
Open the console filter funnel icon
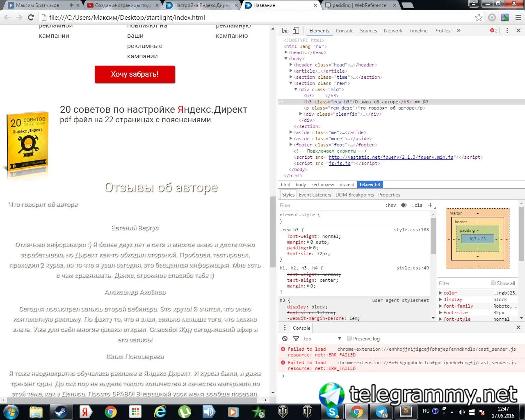(296, 339)
